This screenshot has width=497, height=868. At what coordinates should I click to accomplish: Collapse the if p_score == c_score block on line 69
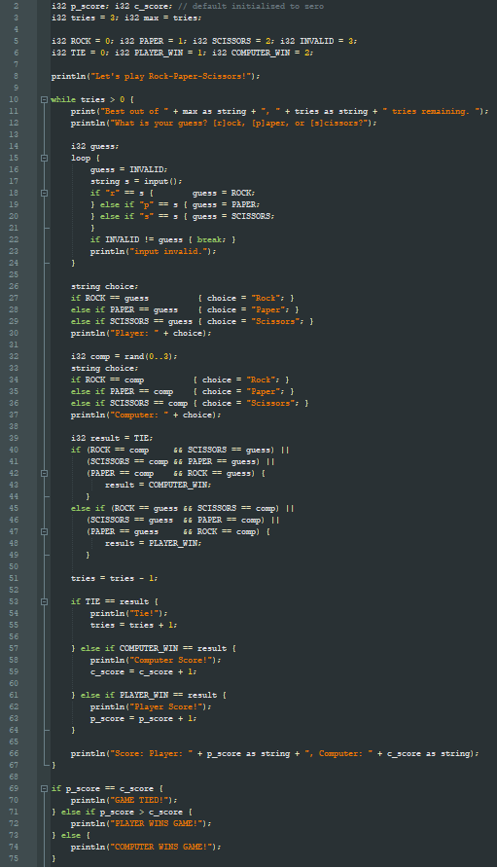(x=44, y=789)
